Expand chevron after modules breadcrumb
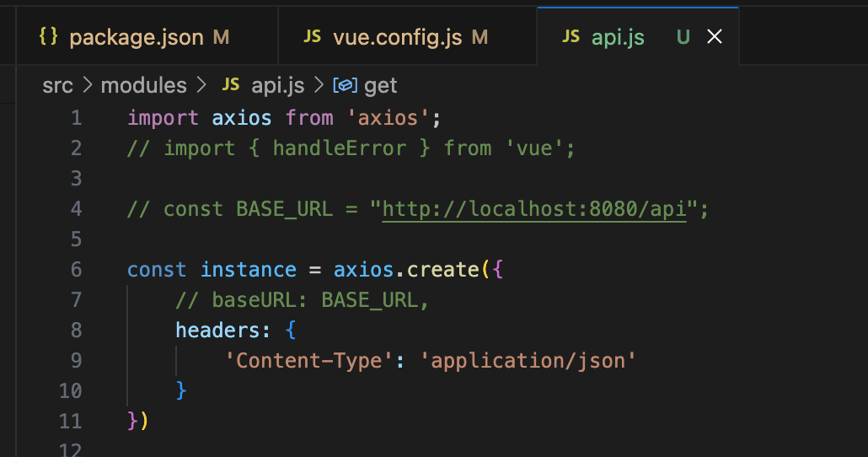This screenshot has width=868, height=457. [x=201, y=85]
